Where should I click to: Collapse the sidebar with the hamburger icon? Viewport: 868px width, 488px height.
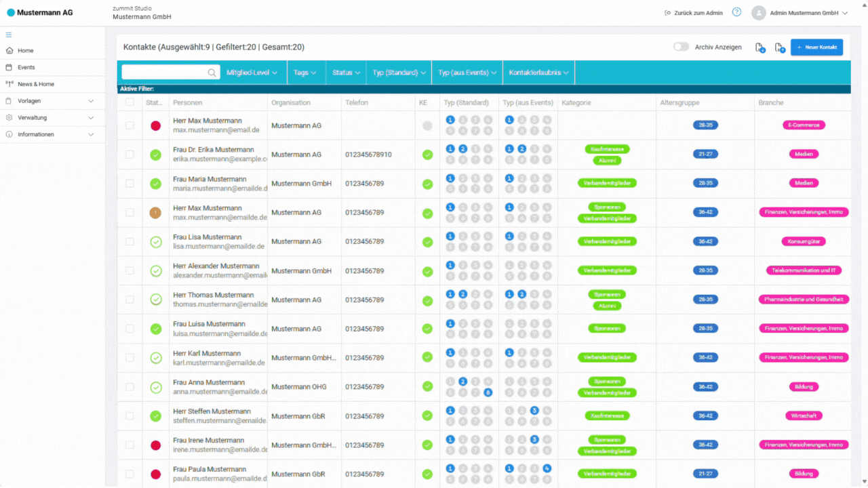coord(9,35)
